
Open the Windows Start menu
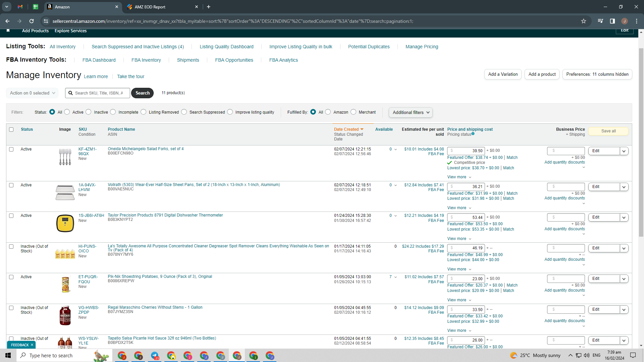[x=8, y=355]
